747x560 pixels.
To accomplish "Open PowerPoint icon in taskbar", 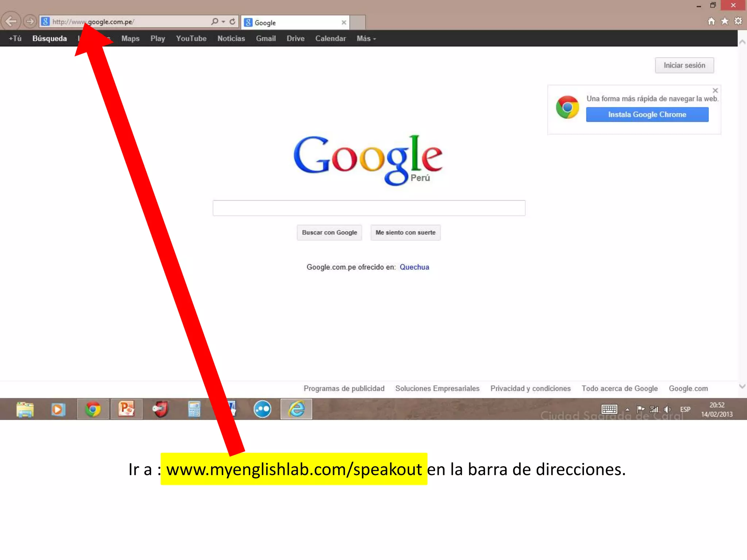I will [x=127, y=409].
